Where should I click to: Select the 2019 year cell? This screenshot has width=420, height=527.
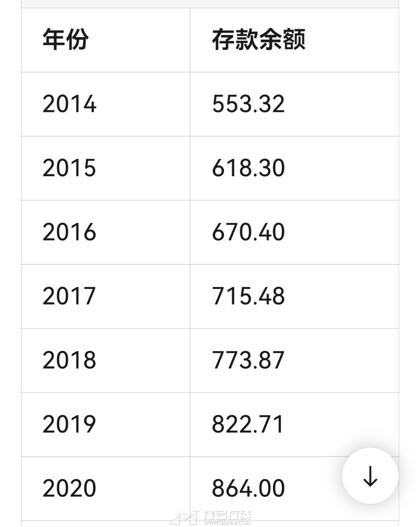coord(69,424)
